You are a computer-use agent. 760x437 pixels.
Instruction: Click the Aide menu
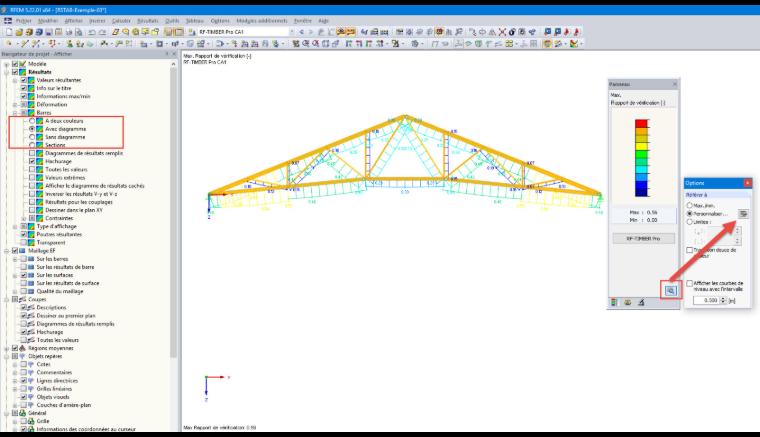coord(323,21)
